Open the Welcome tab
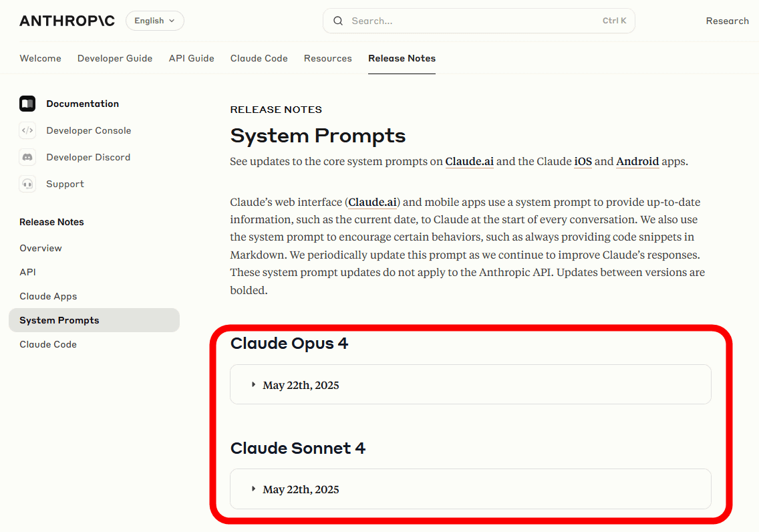This screenshot has width=759, height=532. [40, 58]
